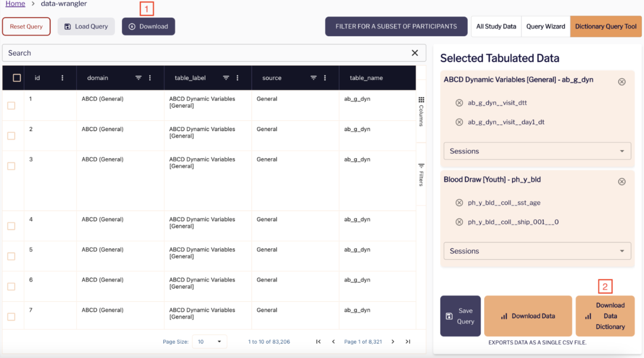Click the Download Data Dictionary button

pos(605,316)
